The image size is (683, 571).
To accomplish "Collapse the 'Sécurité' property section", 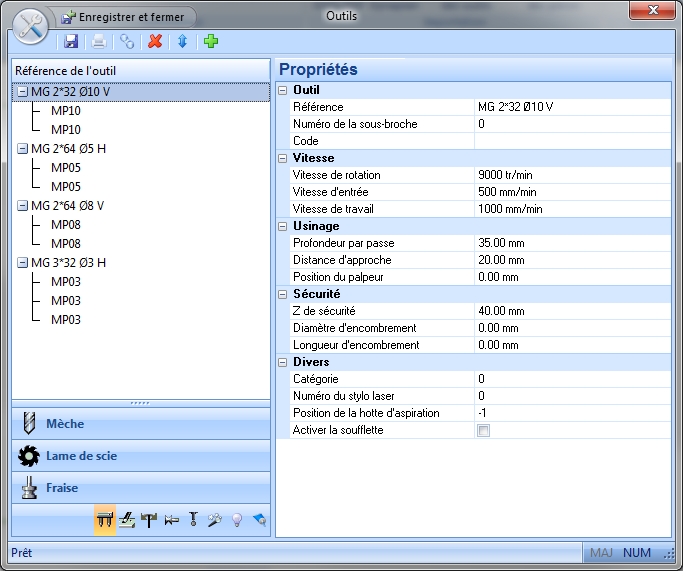I will coord(283,294).
